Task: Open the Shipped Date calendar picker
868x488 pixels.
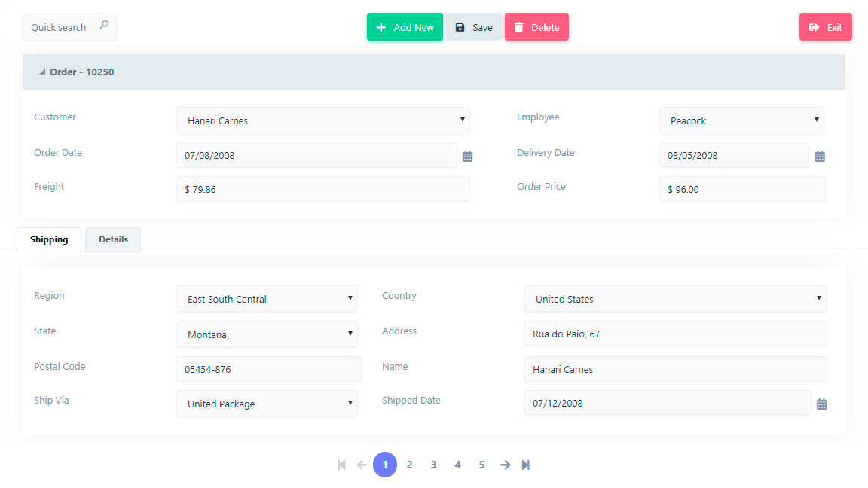Action: tap(821, 404)
